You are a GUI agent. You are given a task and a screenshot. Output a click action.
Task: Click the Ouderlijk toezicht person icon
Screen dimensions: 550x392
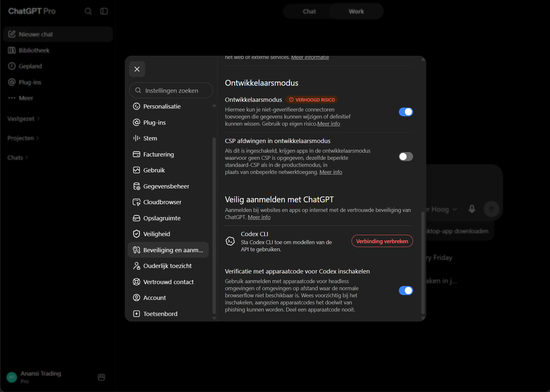137,266
